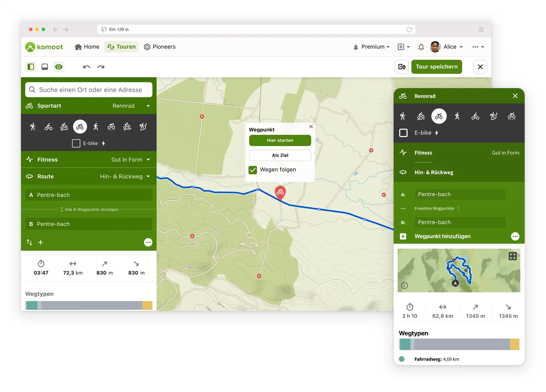Expand mini map to fullscreen
The width and height of the screenshot is (546, 392).
pos(512,256)
